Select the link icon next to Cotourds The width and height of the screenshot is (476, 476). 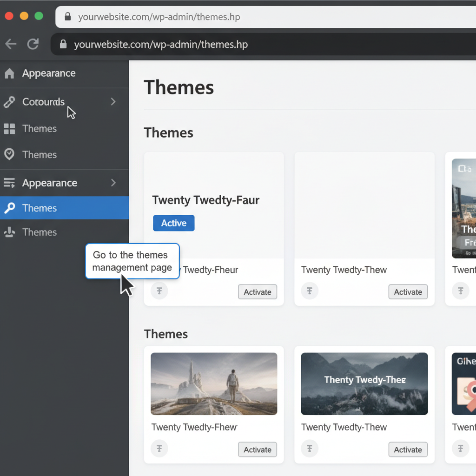click(9, 102)
